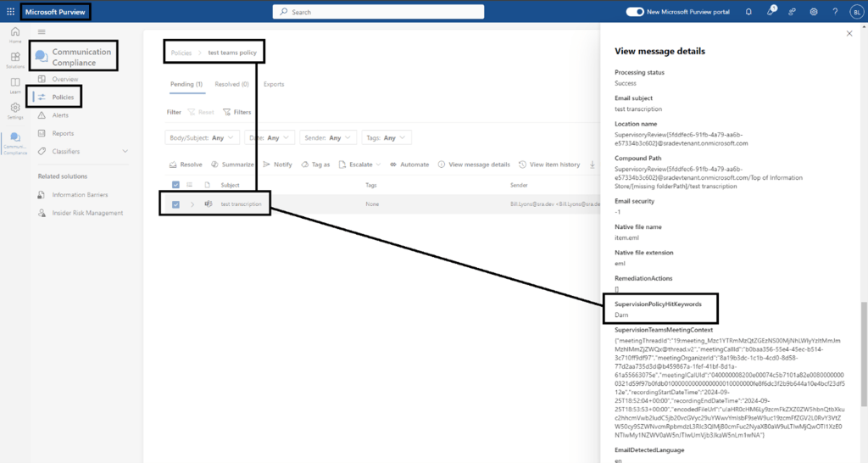The width and height of the screenshot is (868, 463).
Task: Open the app launcher waffle icon
Action: tap(10, 12)
